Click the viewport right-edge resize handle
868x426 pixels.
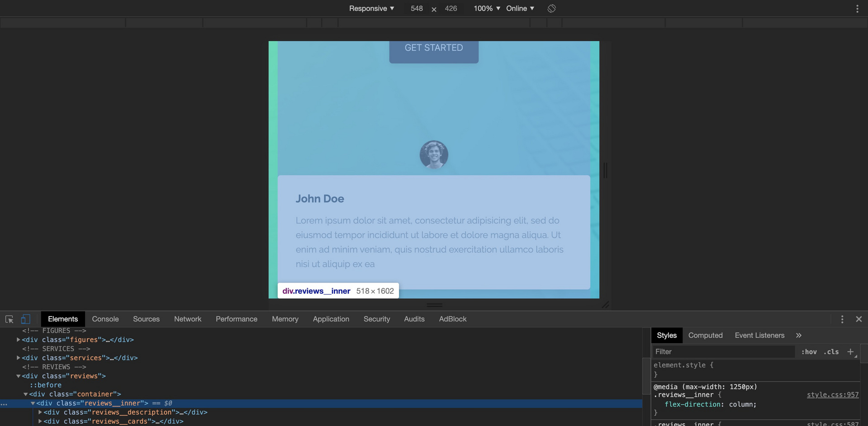[605, 170]
